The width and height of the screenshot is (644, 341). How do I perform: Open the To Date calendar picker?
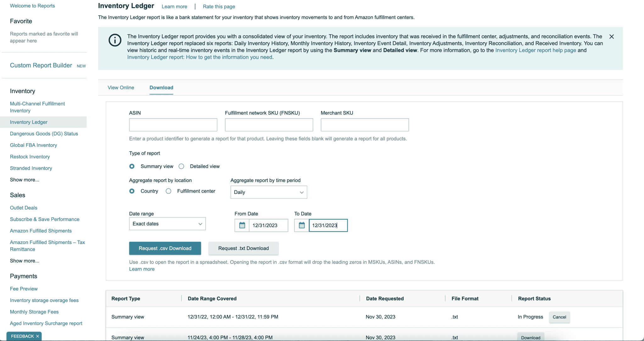pos(302,225)
